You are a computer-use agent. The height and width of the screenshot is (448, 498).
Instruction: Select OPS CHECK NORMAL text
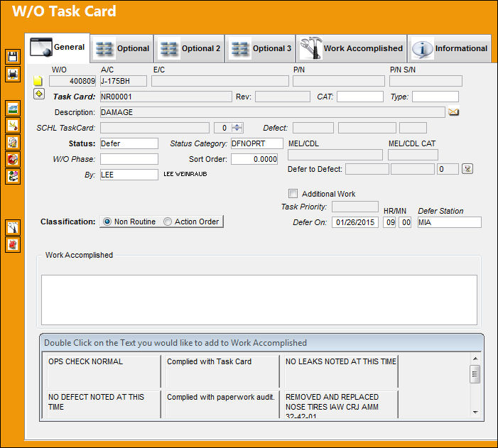pyautogui.click(x=85, y=361)
